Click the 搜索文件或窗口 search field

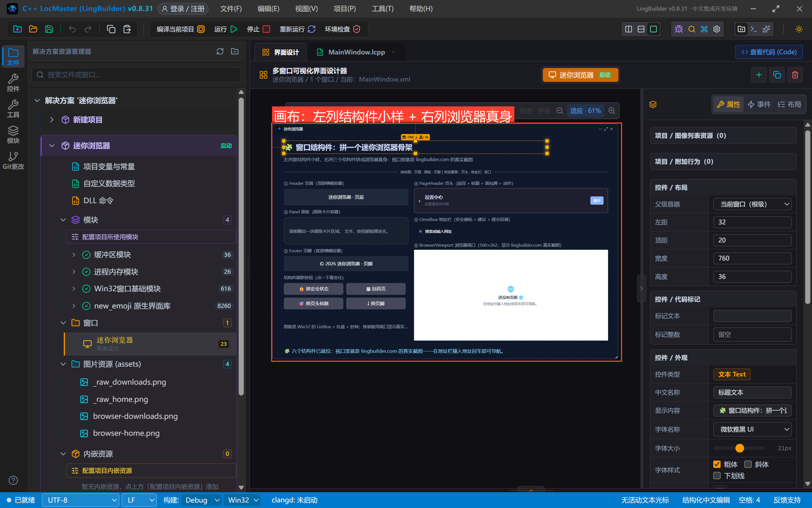tap(136, 75)
